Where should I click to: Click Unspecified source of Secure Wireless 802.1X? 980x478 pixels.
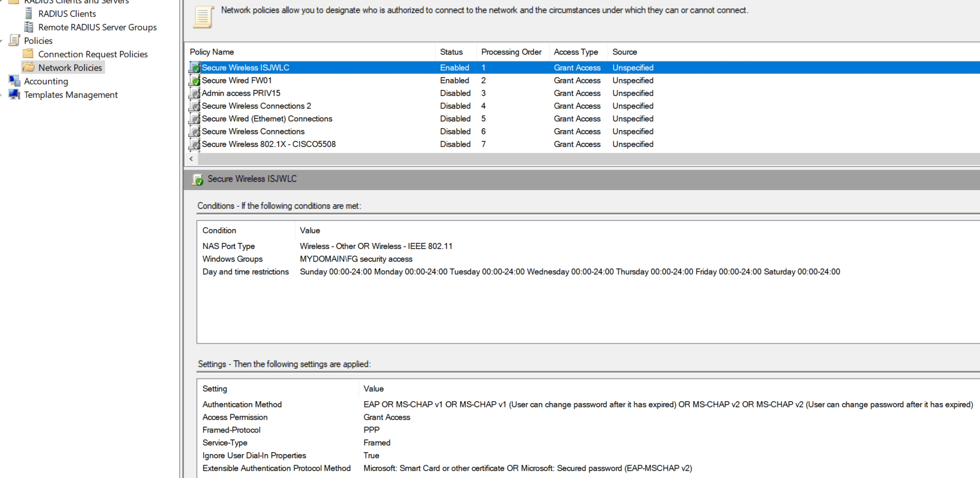coord(633,144)
